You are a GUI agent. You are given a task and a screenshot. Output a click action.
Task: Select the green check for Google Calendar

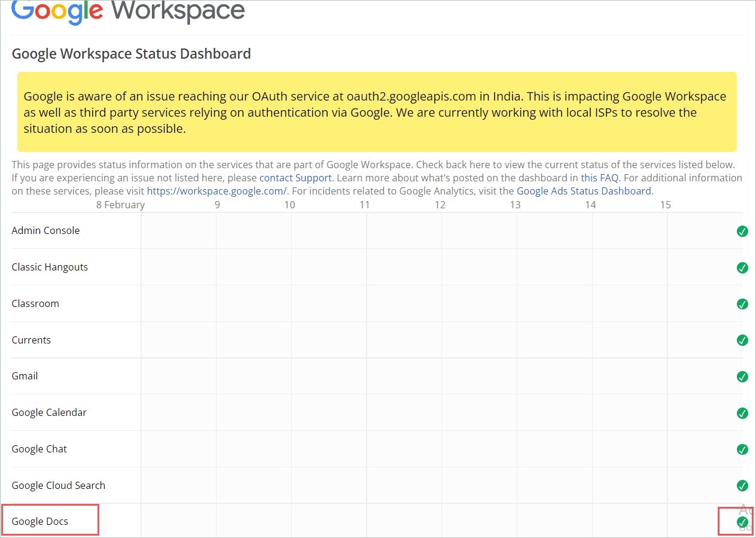(742, 413)
